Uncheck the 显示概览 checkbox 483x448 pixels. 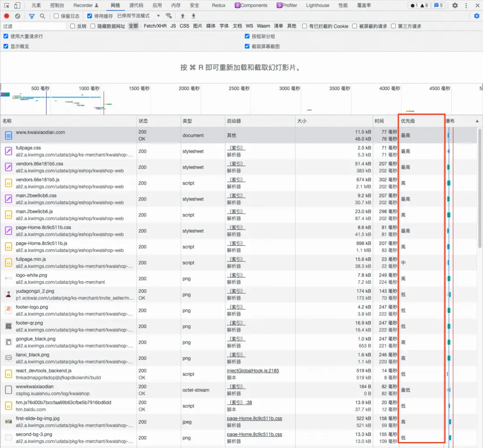[6, 46]
